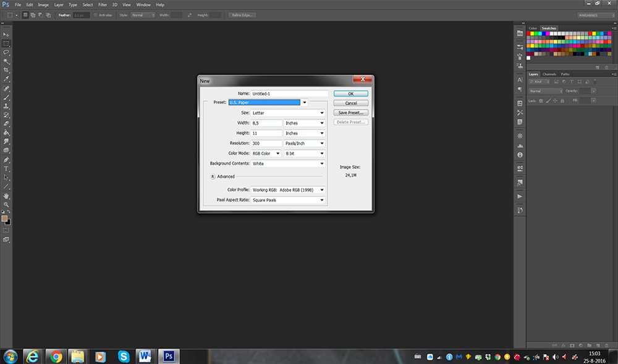Viewport: 618px width, 364px height.
Task: Open the Info panel icon
Action: coord(520,155)
